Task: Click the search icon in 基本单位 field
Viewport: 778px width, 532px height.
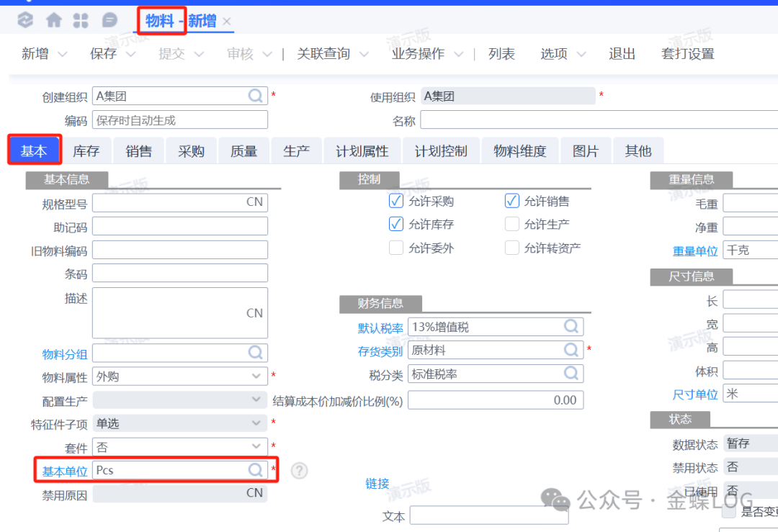Action: (256, 470)
